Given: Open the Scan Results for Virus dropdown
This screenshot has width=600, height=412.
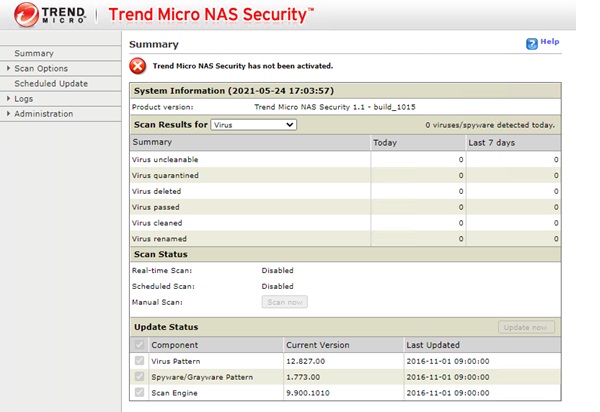Looking at the screenshot, I should [253, 125].
